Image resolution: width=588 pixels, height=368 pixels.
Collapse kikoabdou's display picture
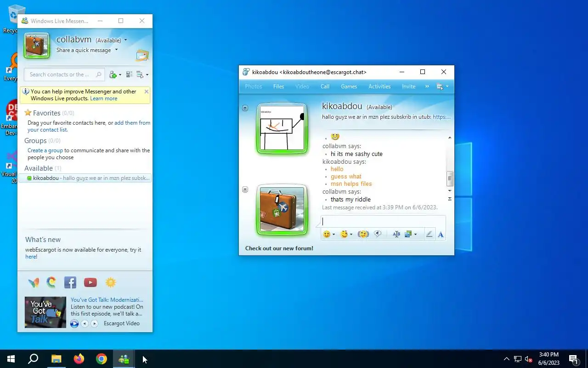pyautogui.click(x=245, y=108)
